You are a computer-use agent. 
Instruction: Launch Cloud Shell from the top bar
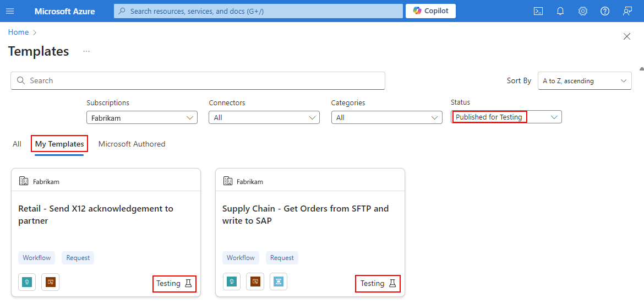coord(538,11)
